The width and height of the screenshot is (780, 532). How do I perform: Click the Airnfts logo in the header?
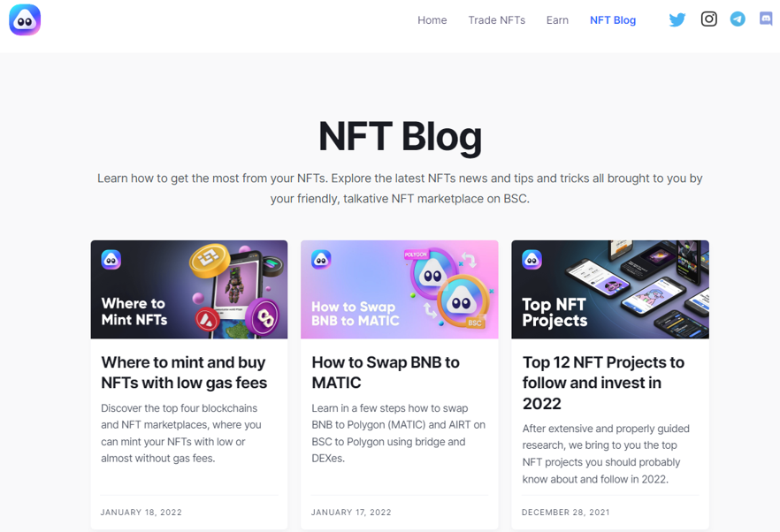coord(25,20)
